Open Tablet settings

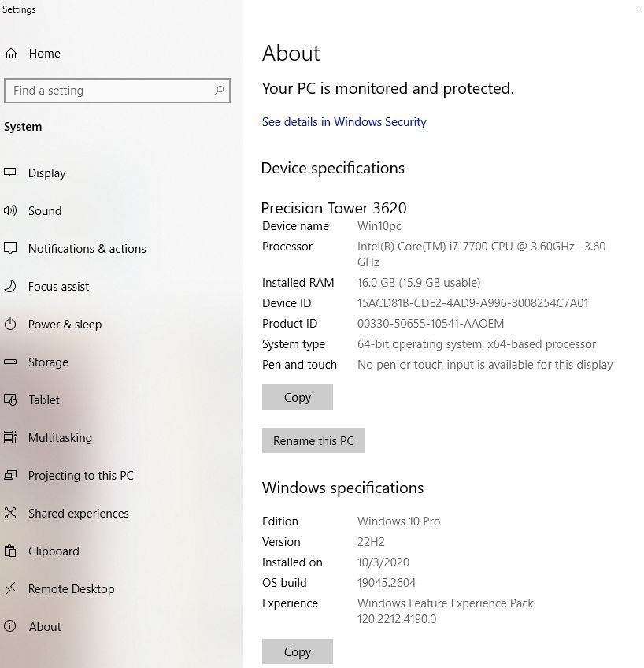point(44,400)
